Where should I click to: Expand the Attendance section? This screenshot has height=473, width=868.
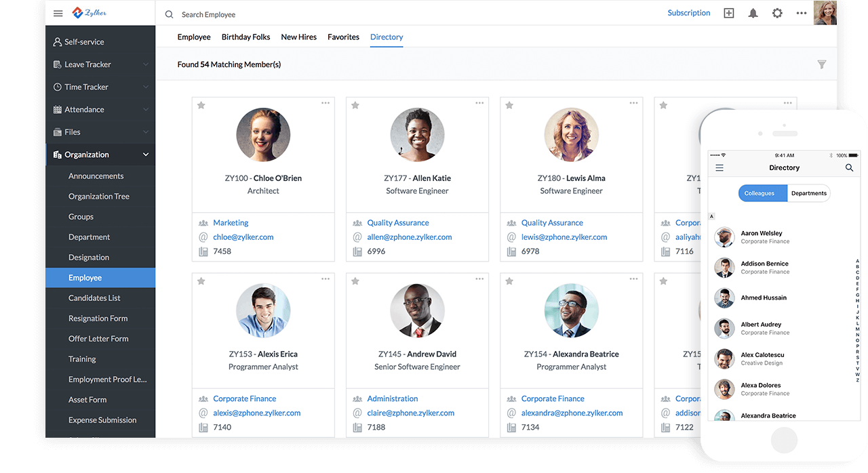(145, 109)
